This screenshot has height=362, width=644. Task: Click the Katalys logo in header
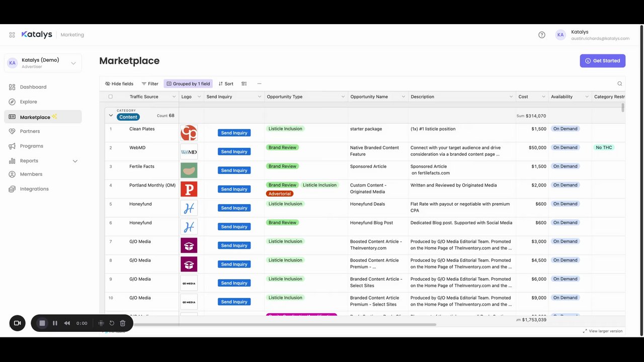37,35
